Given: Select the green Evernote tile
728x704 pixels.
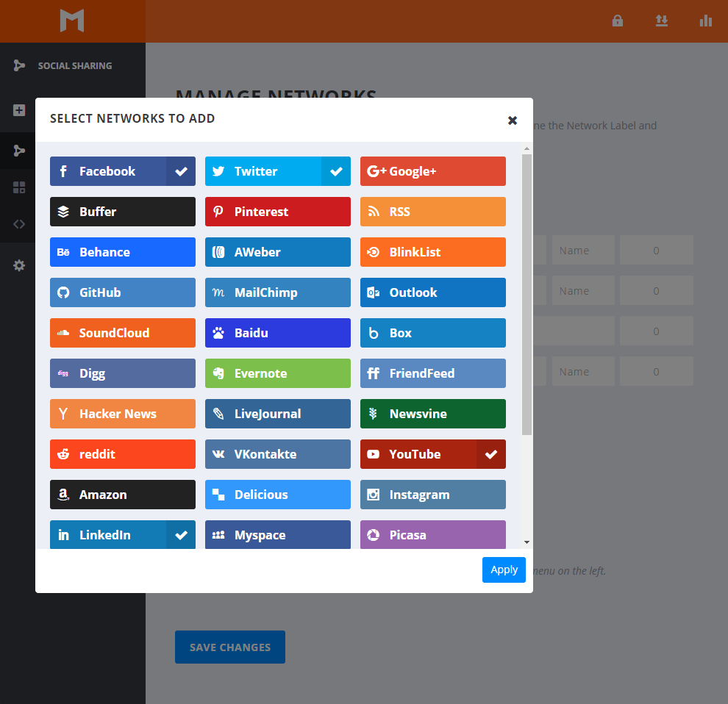Looking at the screenshot, I should (277, 373).
